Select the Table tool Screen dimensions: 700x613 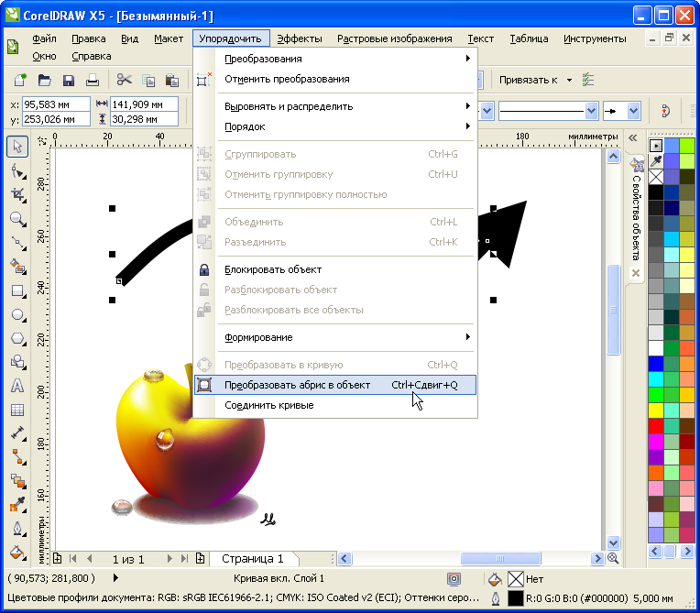click(17, 410)
